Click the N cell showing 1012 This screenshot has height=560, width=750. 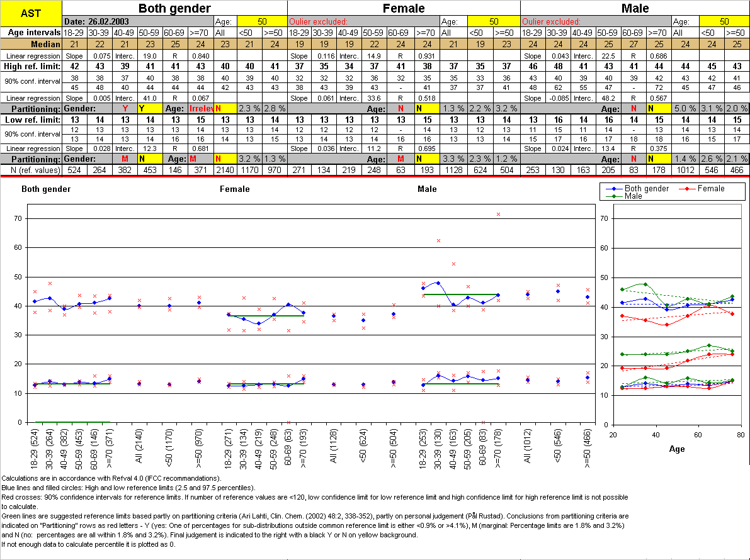(685, 170)
